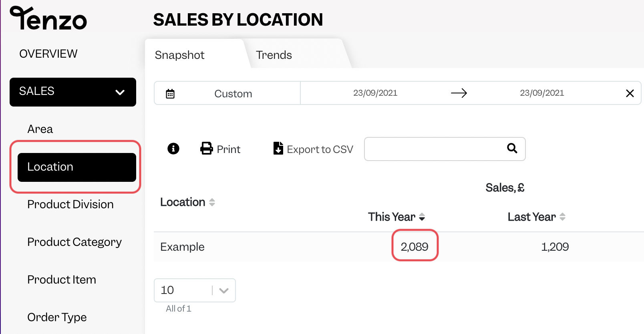Open the Product Category section
644x334 pixels.
point(74,242)
